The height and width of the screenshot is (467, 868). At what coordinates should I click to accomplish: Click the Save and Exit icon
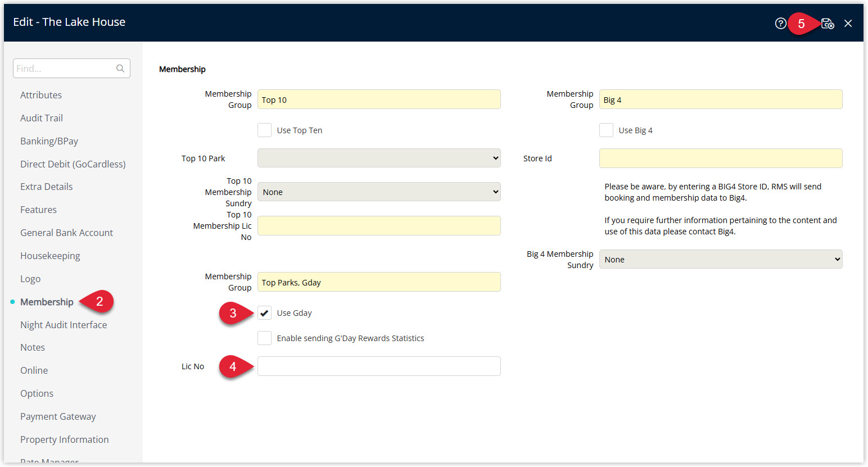828,23
